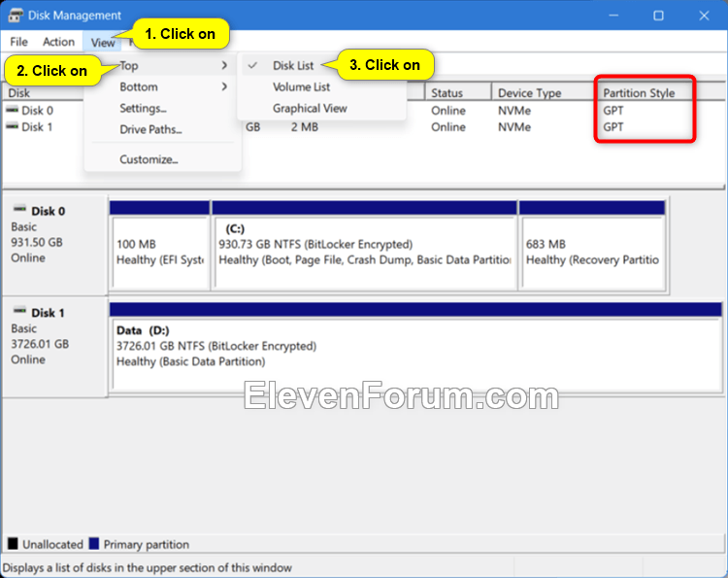Viewport: 728px width, 578px height.
Task: Click the chevron next to Bottom
Action: [x=225, y=86]
